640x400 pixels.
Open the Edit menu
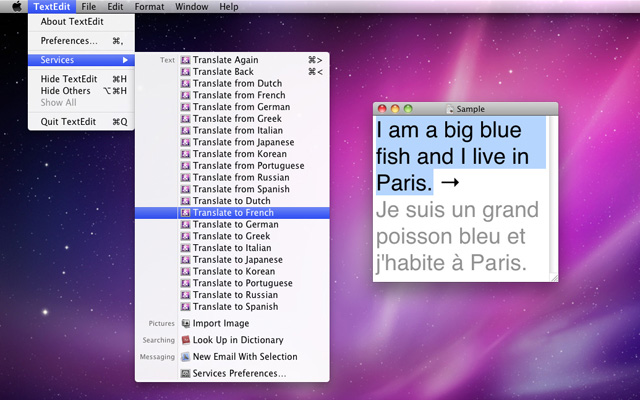[x=115, y=7]
